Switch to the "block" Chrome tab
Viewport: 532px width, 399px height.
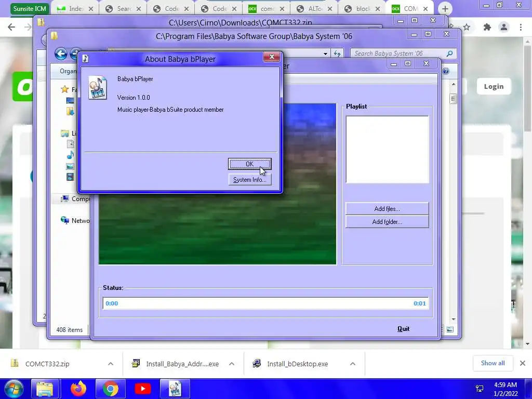click(x=362, y=9)
